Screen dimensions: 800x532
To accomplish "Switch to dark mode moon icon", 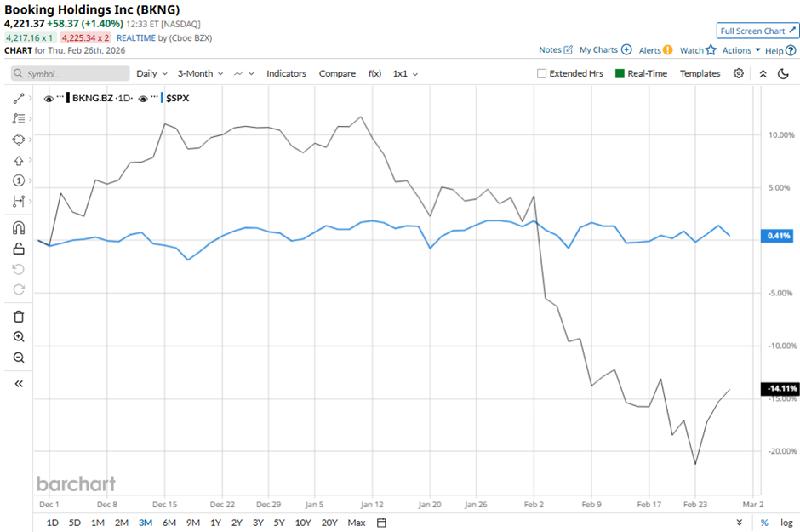I will click(783, 74).
